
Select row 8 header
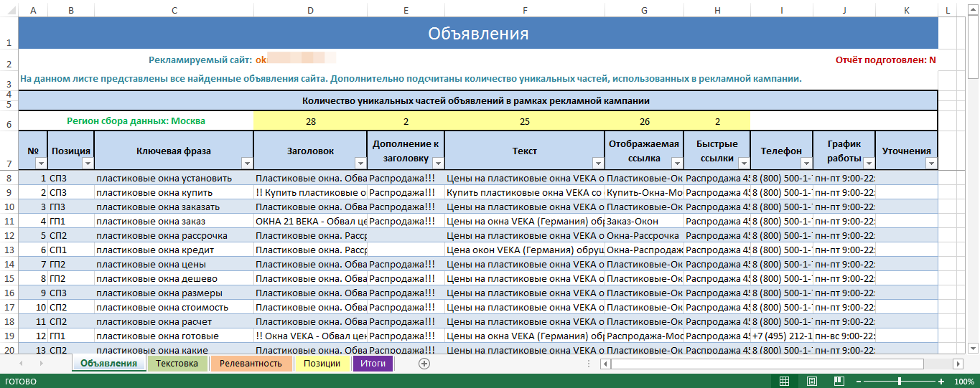tap(9, 178)
